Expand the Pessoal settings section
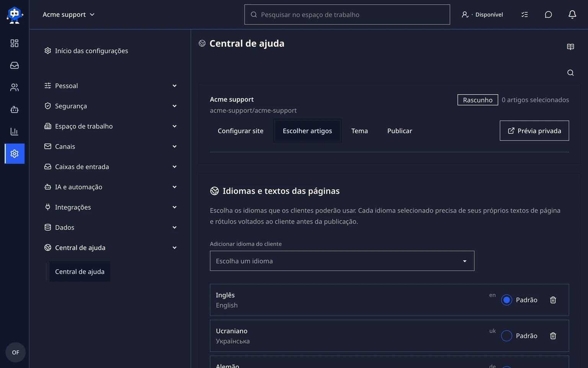Viewport: 588px width, 368px height. click(x=111, y=86)
